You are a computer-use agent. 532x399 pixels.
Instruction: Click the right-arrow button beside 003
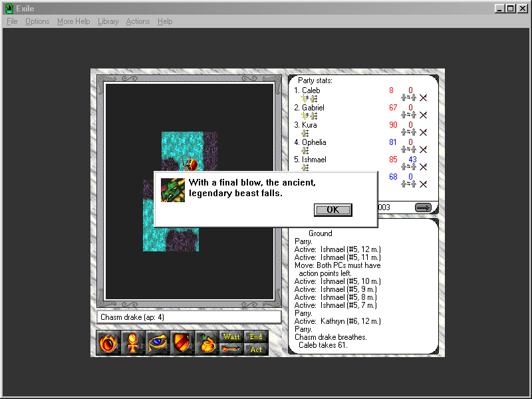423,207
